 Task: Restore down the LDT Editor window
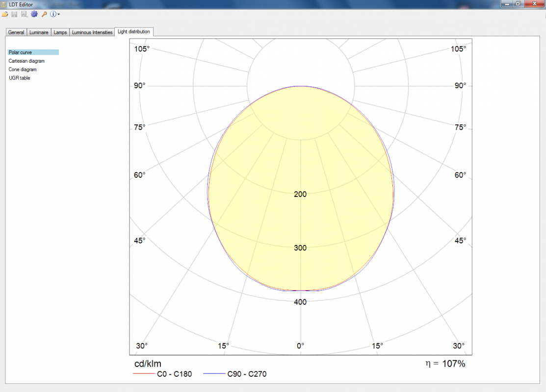[x=518, y=4]
